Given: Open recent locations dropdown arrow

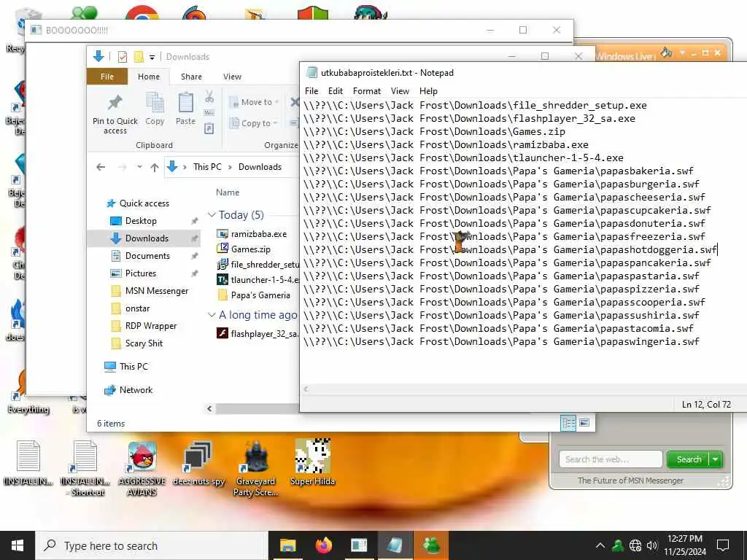Looking at the screenshot, I should click(x=139, y=167).
